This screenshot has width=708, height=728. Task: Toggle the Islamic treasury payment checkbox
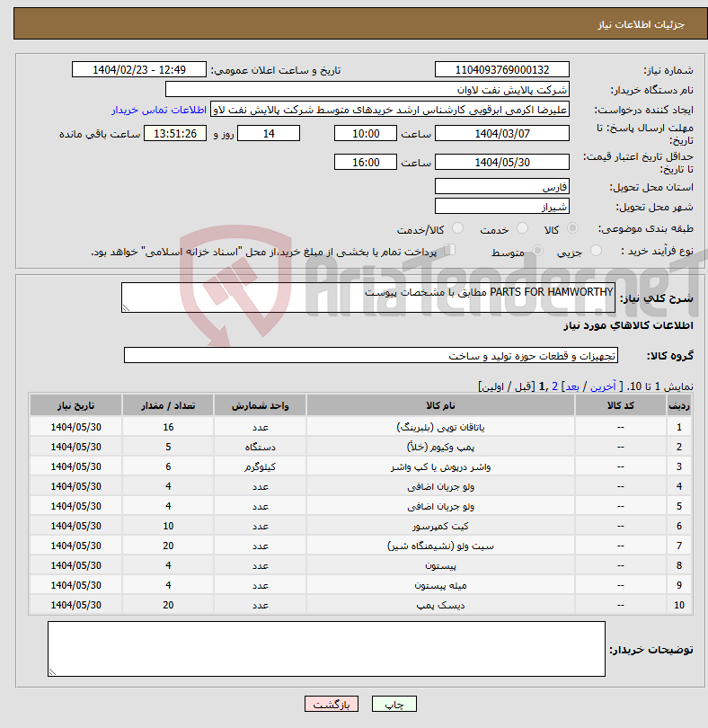449,250
